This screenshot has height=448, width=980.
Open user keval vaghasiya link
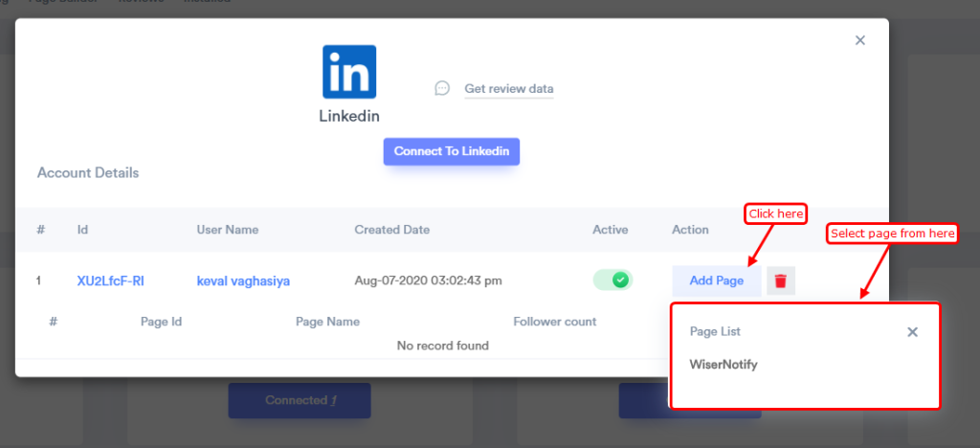[243, 281]
